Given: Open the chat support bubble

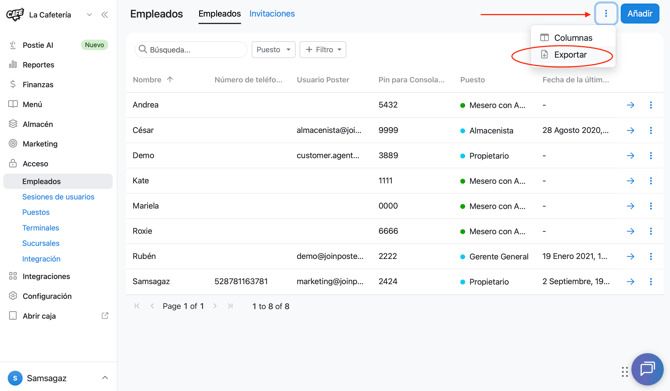Looking at the screenshot, I should 647,368.
